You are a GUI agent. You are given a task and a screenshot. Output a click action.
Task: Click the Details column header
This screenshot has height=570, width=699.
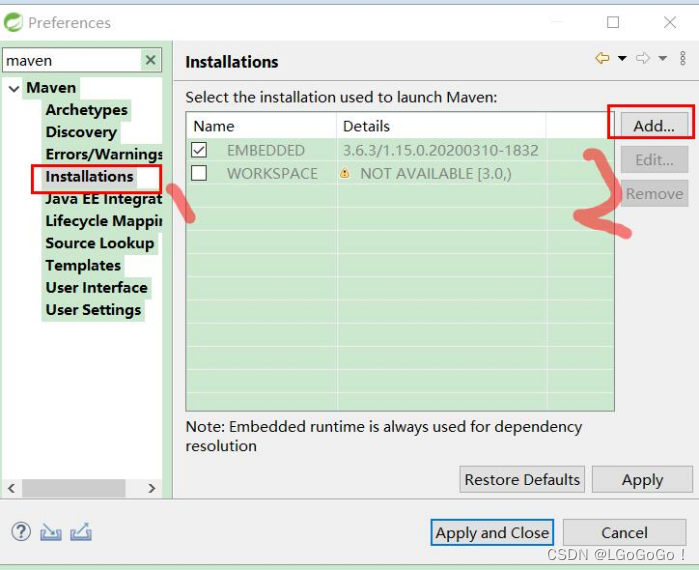441,126
